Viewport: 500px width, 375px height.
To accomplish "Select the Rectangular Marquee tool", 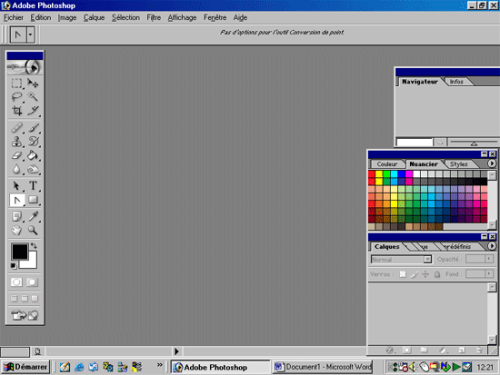I will (17, 83).
